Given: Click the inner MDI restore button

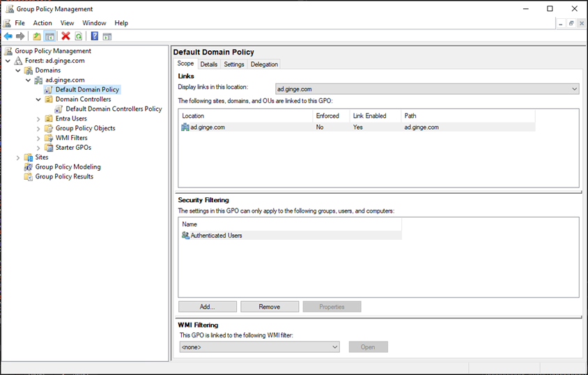Looking at the screenshot, I should (571, 23).
